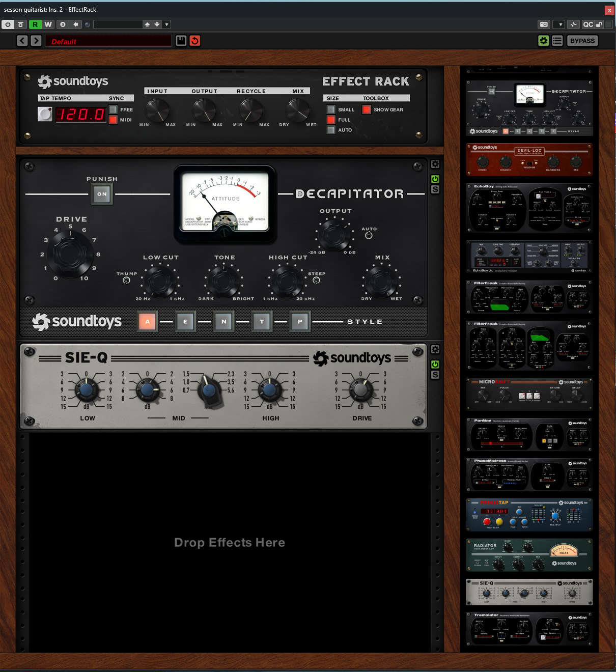Click the Sie-Q DRIVE knob

(x=360, y=390)
